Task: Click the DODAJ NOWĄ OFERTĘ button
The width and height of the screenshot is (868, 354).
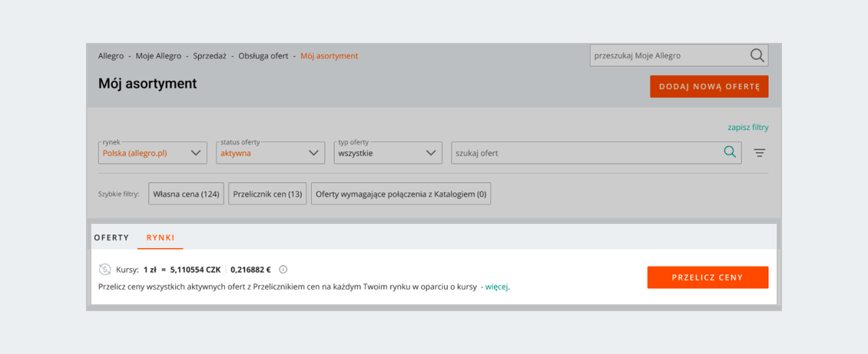Action: [x=709, y=87]
